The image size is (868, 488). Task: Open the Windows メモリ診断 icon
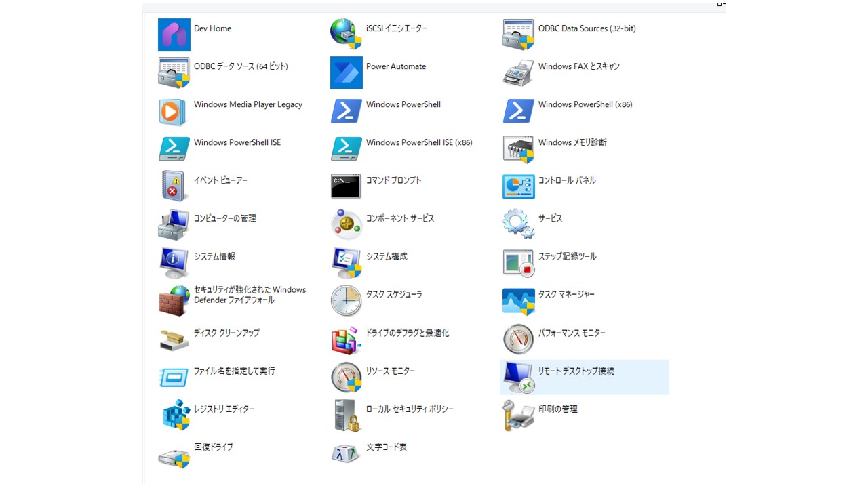tap(519, 148)
